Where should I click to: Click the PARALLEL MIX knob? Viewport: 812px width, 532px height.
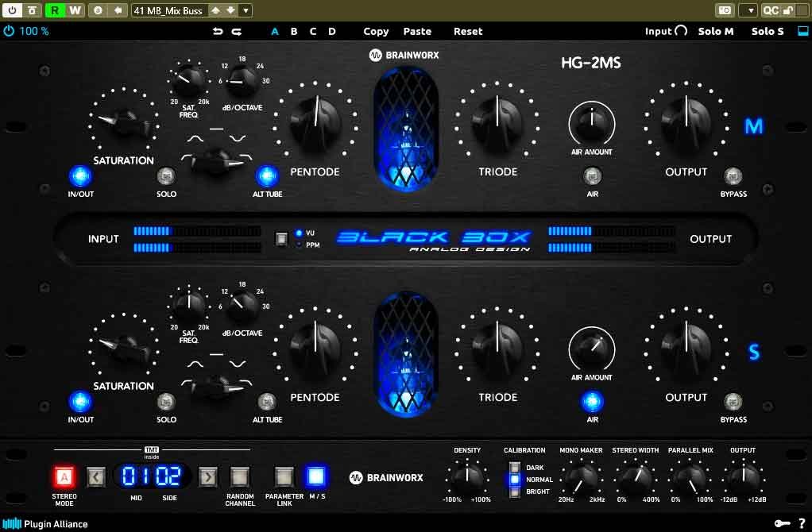click(x=690, y=477)
